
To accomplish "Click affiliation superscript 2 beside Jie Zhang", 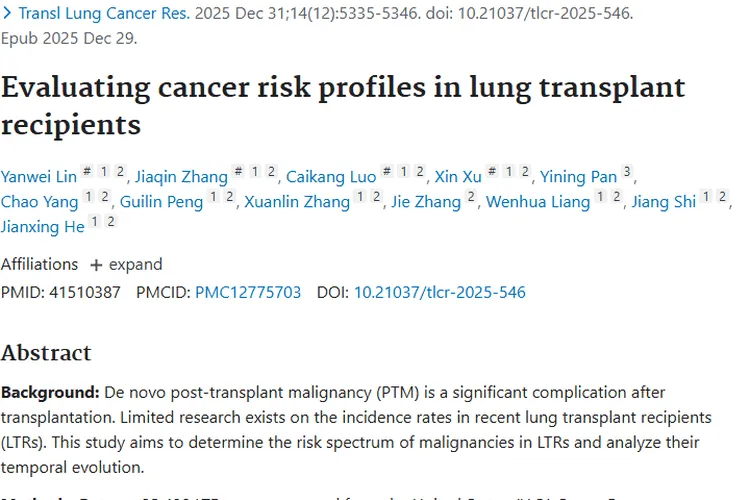I will [471, 197].
